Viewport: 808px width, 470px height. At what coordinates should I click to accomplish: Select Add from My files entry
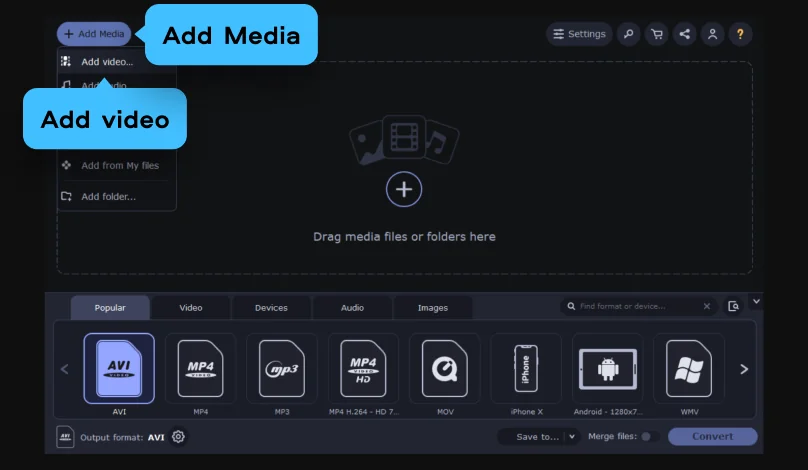click(x=117, y=165)
